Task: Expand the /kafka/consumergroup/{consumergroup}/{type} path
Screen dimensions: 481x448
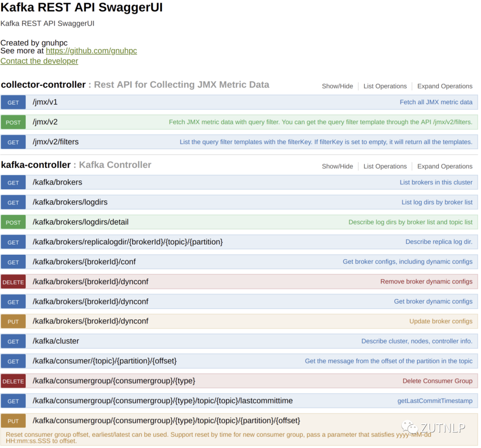Action: pyautogui.click(x=114, y=381)
